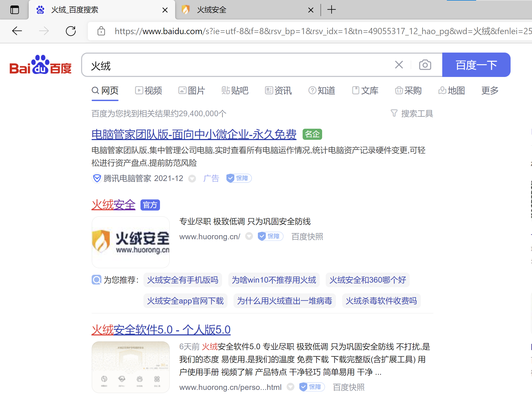Open a new tab with plus icon
The width and height of the screenshot is (532, 404).
click(331, 10)
